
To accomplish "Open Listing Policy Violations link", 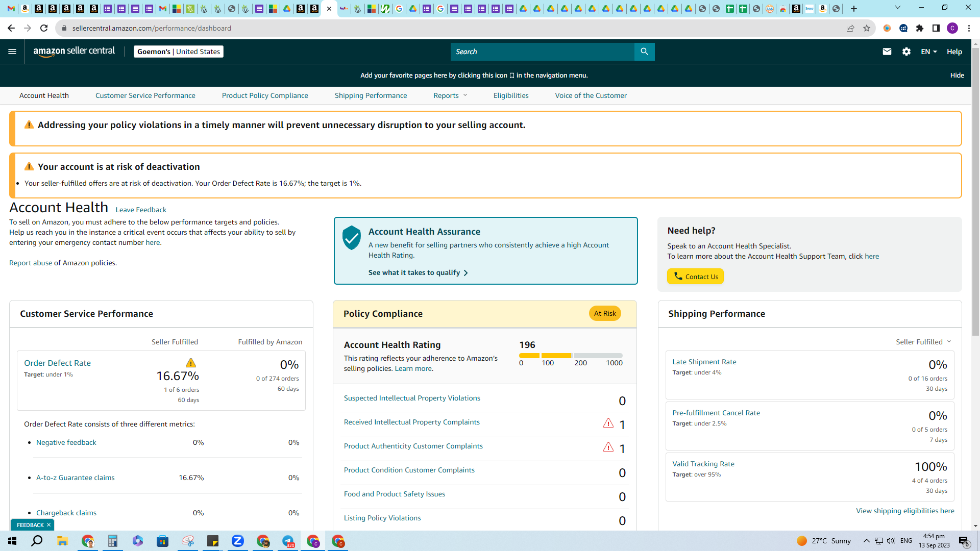I will click(x=382, y=518).
